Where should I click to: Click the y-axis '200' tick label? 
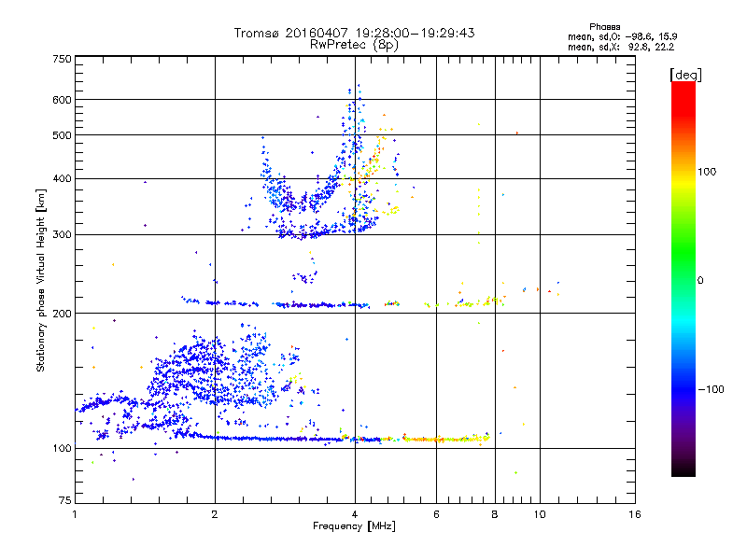[x=62, y=314]
